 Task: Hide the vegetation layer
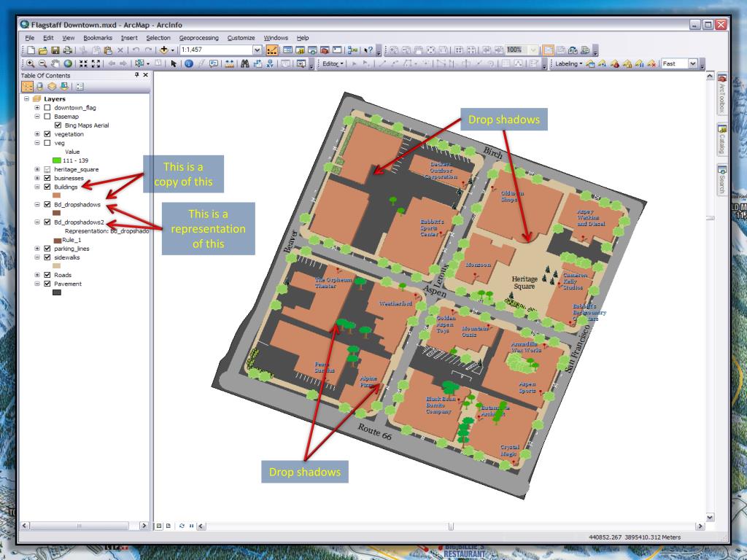[x=47, y=134]
